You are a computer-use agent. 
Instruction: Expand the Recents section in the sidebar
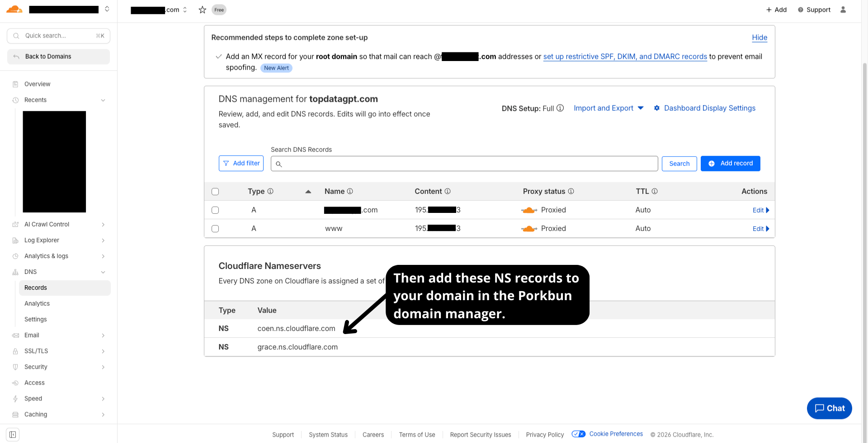[x=103, y=100]
